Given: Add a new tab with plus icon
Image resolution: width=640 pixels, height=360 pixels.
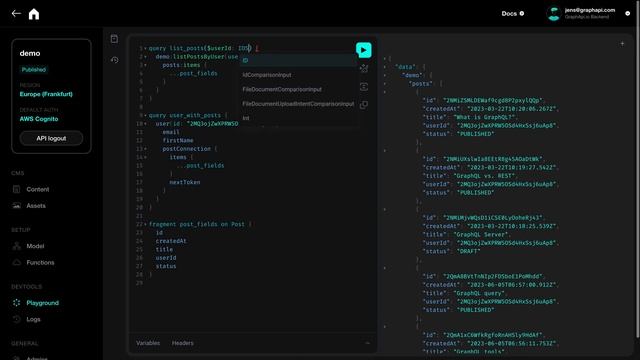Looking at the screenshot, I should (622, 43).
